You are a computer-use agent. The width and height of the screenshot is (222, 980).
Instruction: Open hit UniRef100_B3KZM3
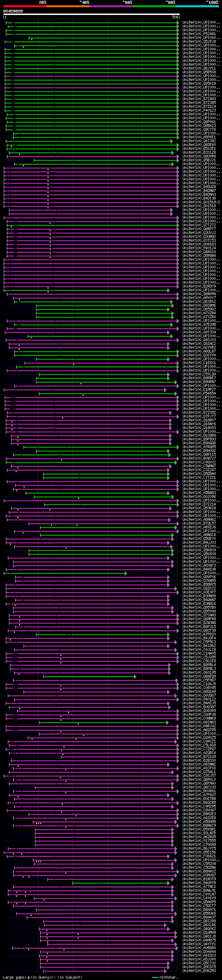(199, 970)
